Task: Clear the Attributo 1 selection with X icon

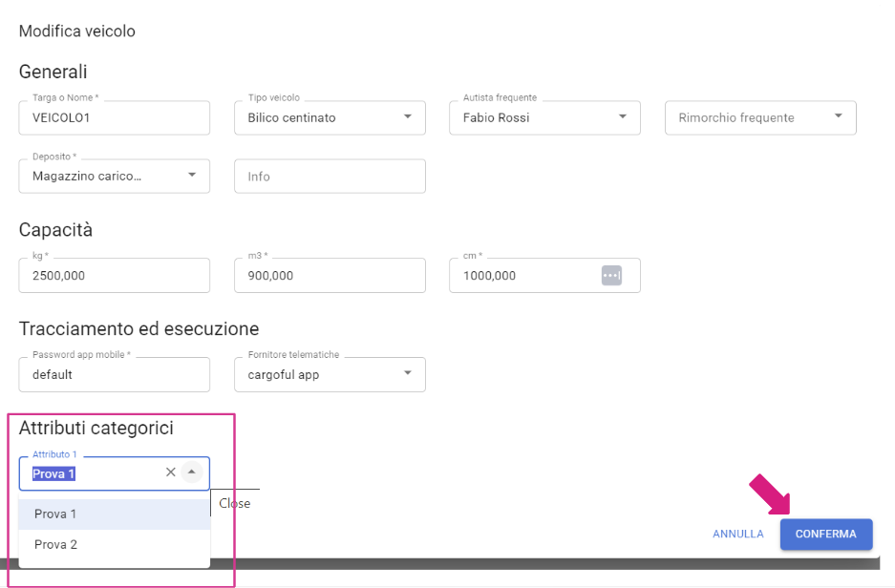Action: click(x=170, y=472)
